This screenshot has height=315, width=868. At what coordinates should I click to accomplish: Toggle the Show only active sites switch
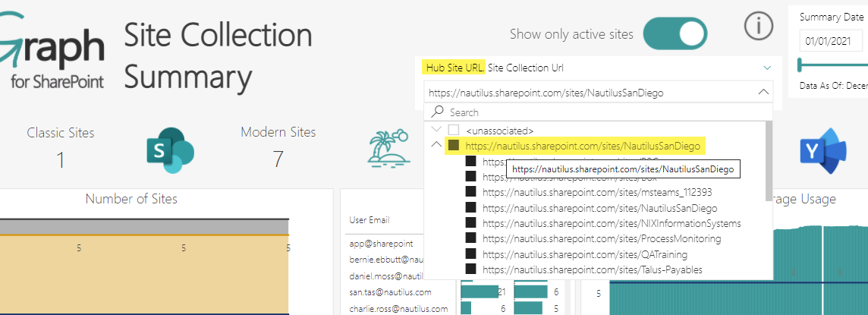(675, 34)
